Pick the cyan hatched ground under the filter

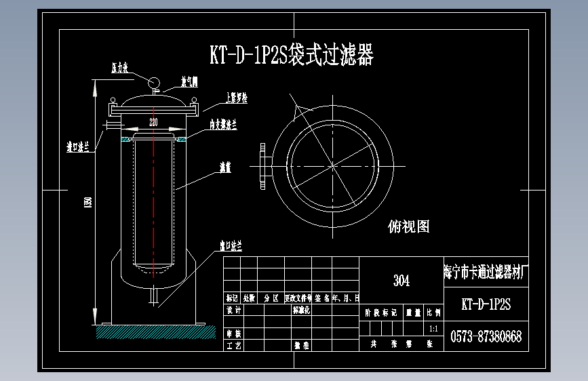coord(156,332)
